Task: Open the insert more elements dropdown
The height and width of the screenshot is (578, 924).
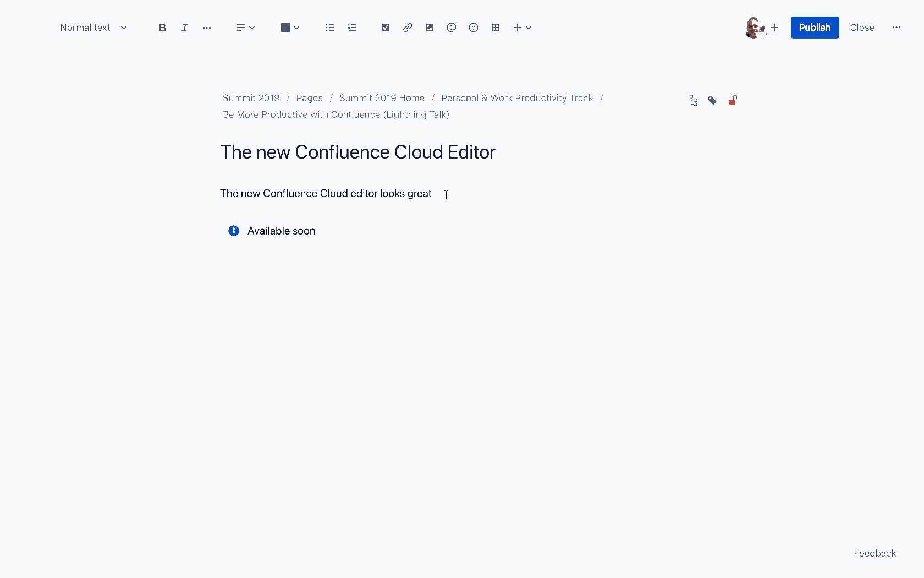Action: coord(522,28)
